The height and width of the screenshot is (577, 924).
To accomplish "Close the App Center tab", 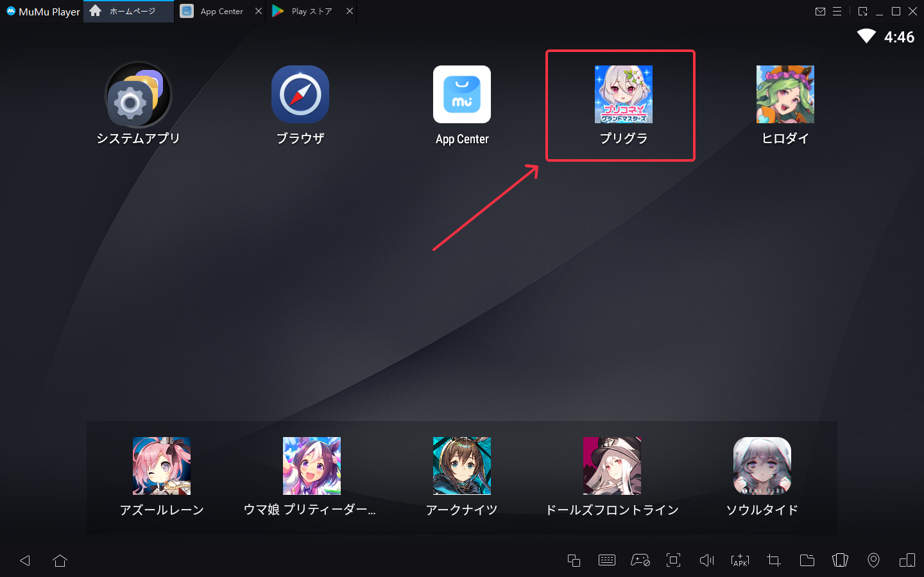I will click(258, 12).
